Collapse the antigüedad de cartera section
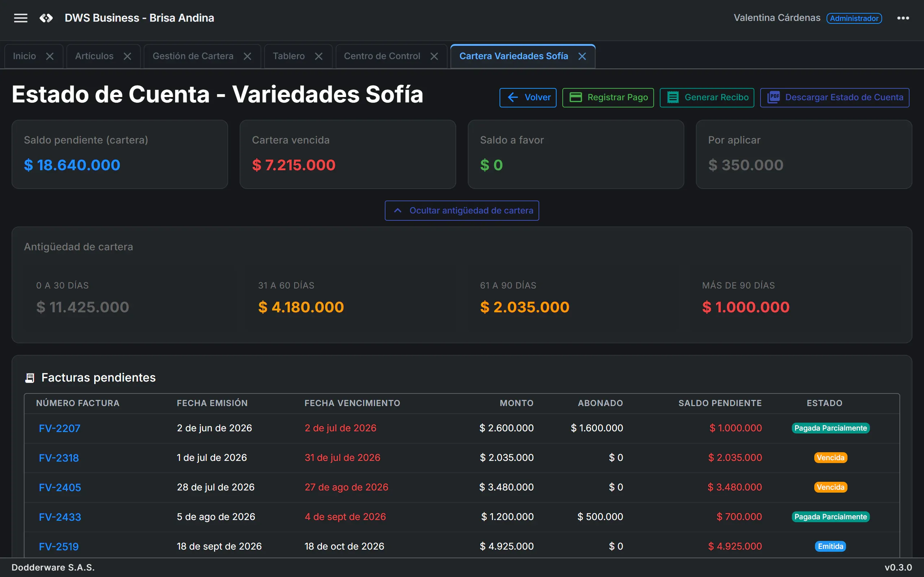The width and height of the screenshot is (924, 577). (462, 211)
